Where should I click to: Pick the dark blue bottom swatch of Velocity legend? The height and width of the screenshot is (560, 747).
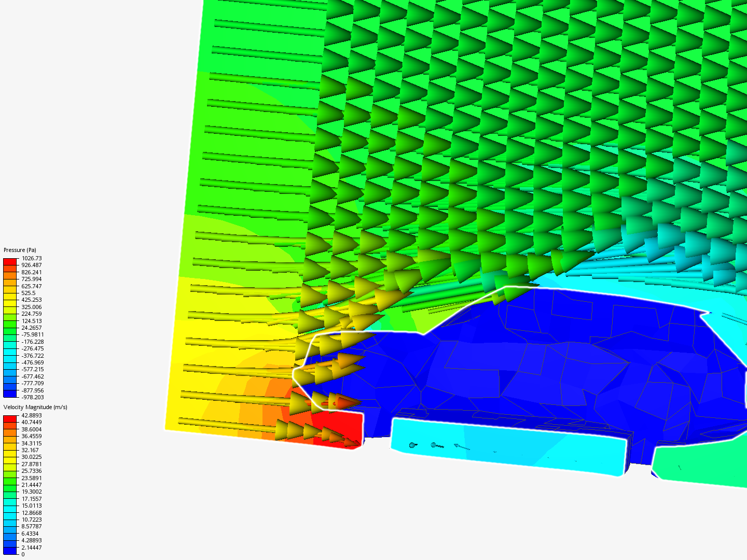click(x=10, y=551)
